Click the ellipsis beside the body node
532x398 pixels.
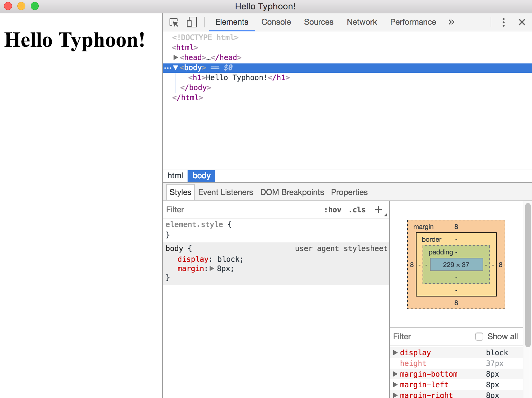coord(168,68)
